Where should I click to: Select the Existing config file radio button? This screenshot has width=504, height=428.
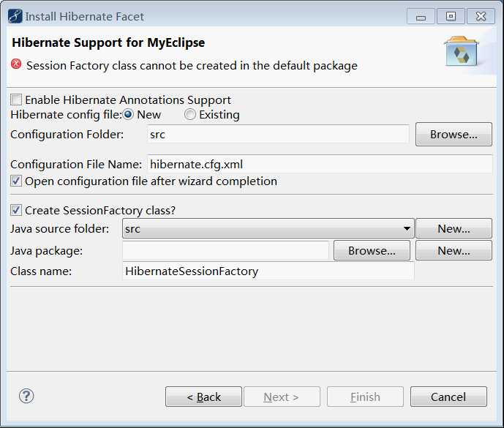[189, 114]
